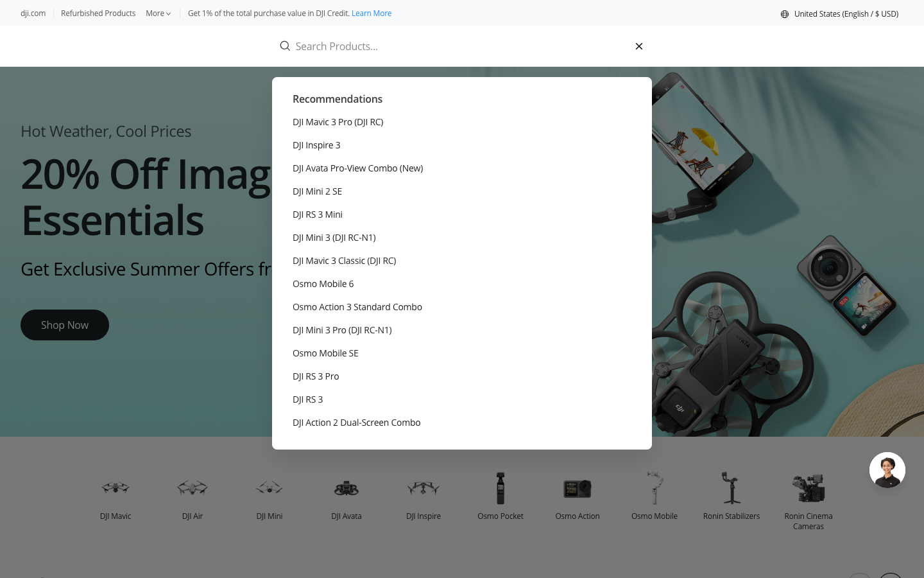
Task: Click the Shop Now button
Action: point(65,325)
